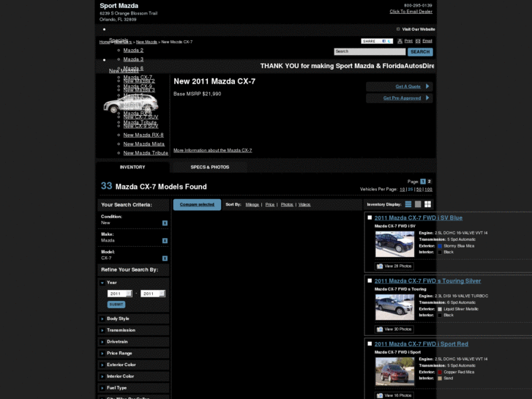The height and width of the screenshot is (399, 532).
Task: Sort results by Videos
Action: [304, 205]
